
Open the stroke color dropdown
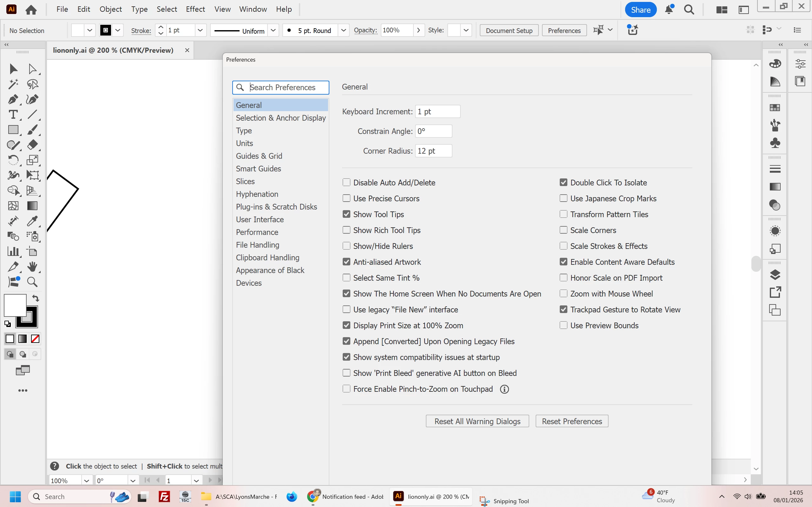(118, 30)
